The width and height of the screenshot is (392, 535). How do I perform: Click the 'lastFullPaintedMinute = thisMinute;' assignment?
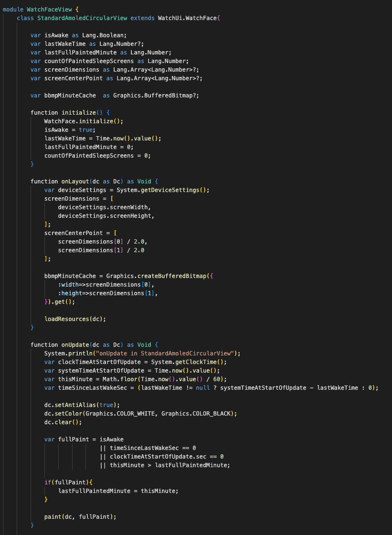[x=118, y=491]
